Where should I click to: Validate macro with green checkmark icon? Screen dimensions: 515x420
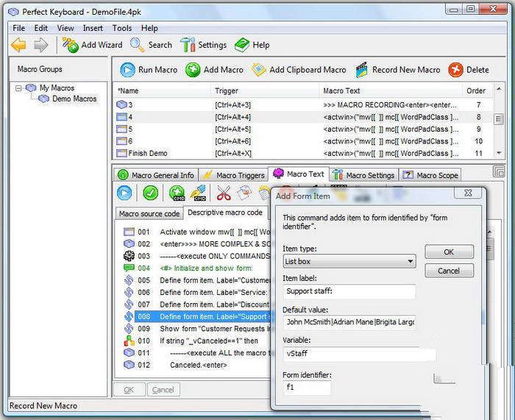[x=150, y=193]
